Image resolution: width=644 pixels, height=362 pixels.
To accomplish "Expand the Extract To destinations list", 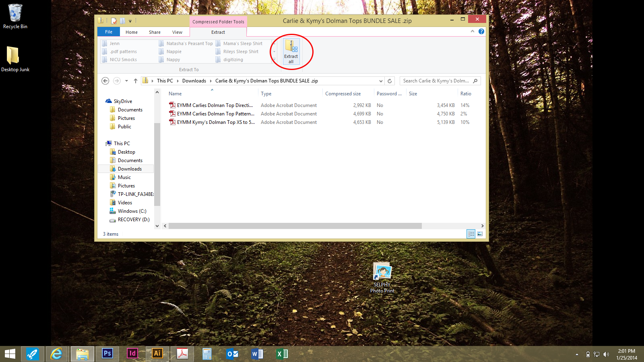I will click(275, 60).
